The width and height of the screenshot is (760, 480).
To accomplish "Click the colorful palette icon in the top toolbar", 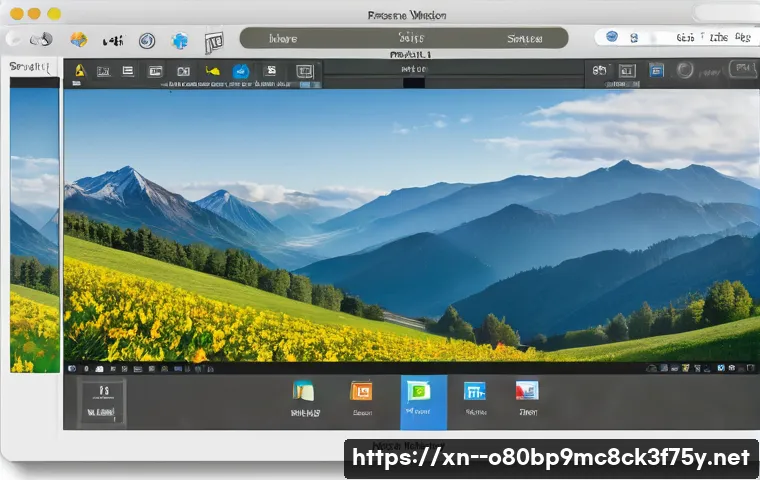I will (78, 40).
